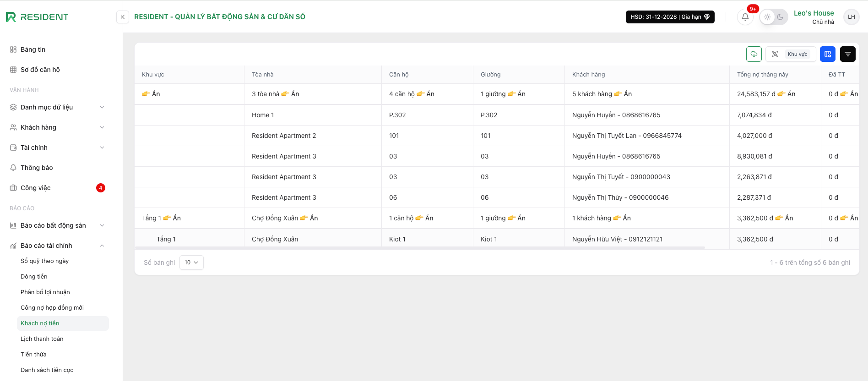Click the group-by icon beside Khu vực

point(775,54)
